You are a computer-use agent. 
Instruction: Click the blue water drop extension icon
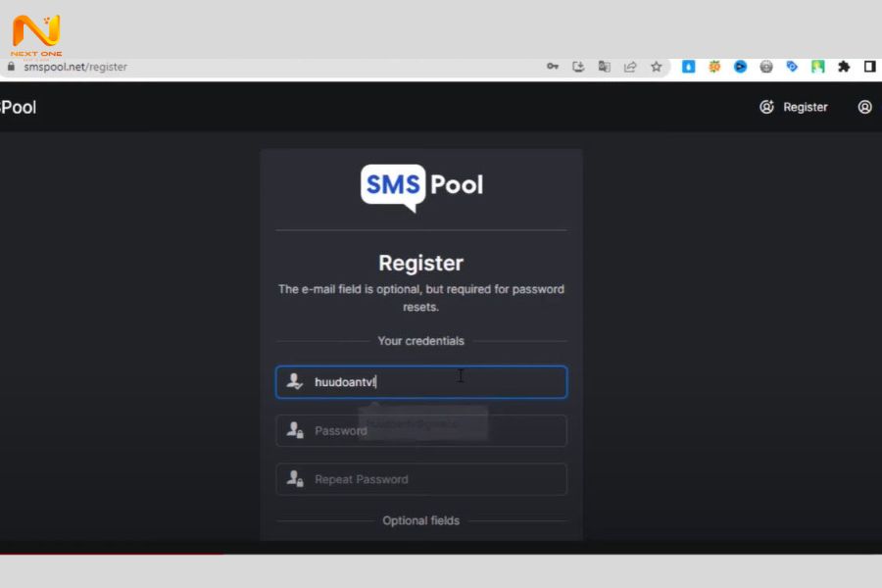pyautogui.click(x=689, y=67)
